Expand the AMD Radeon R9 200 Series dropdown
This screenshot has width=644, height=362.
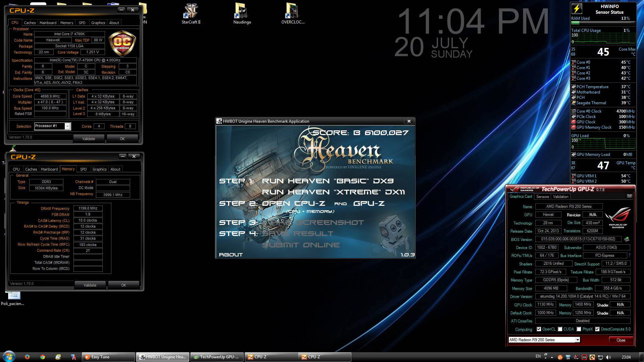pos(578,340)
